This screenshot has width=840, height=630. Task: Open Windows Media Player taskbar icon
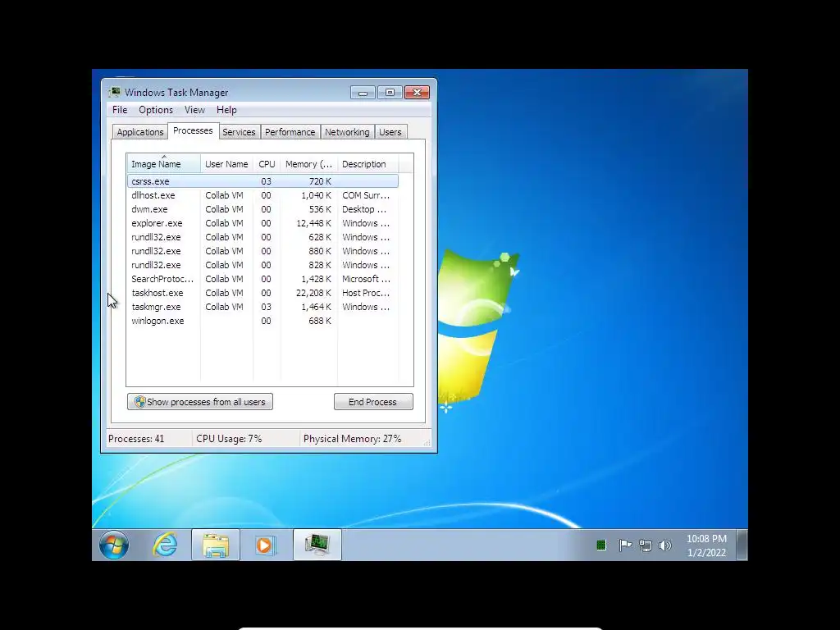click(x=265, y=545)
